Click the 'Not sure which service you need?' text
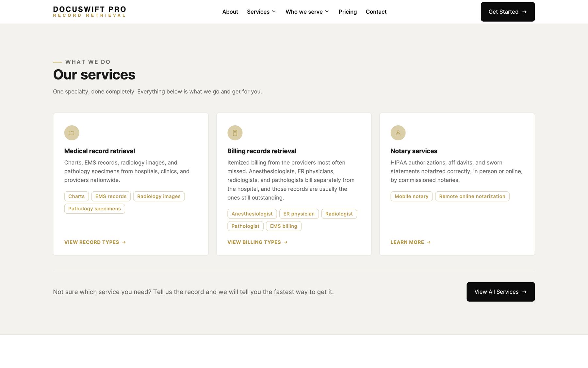 pyautogui.click(x=193, y=292)
